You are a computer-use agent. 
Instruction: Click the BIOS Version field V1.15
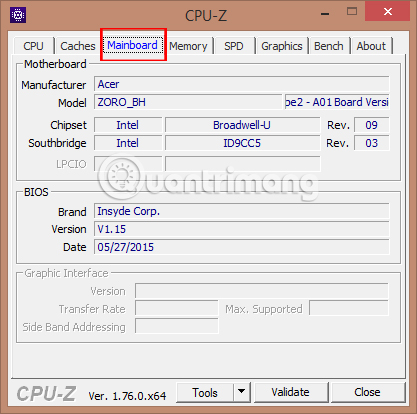(x=242, y=229)
